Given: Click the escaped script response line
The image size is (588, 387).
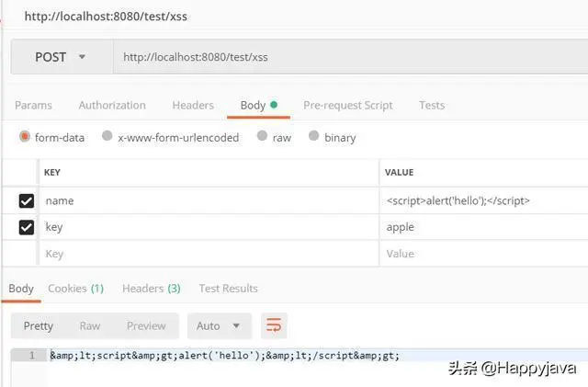Looking at the screenshot, I should [225, 355].
